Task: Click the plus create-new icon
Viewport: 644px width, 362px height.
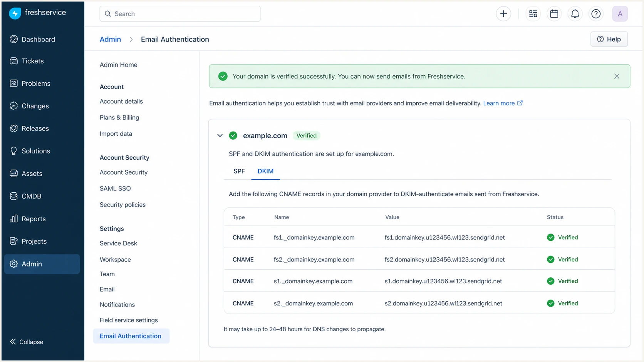Action: pos(503,14)
